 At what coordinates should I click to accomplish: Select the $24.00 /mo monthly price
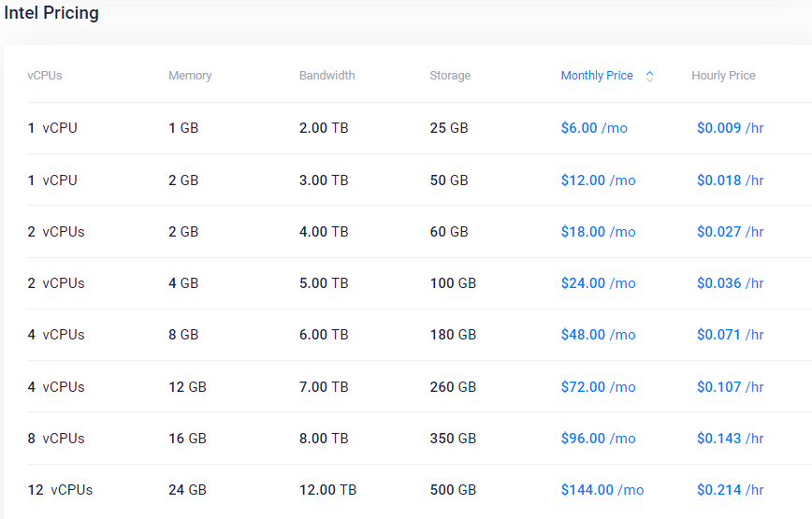pos(598,283)
